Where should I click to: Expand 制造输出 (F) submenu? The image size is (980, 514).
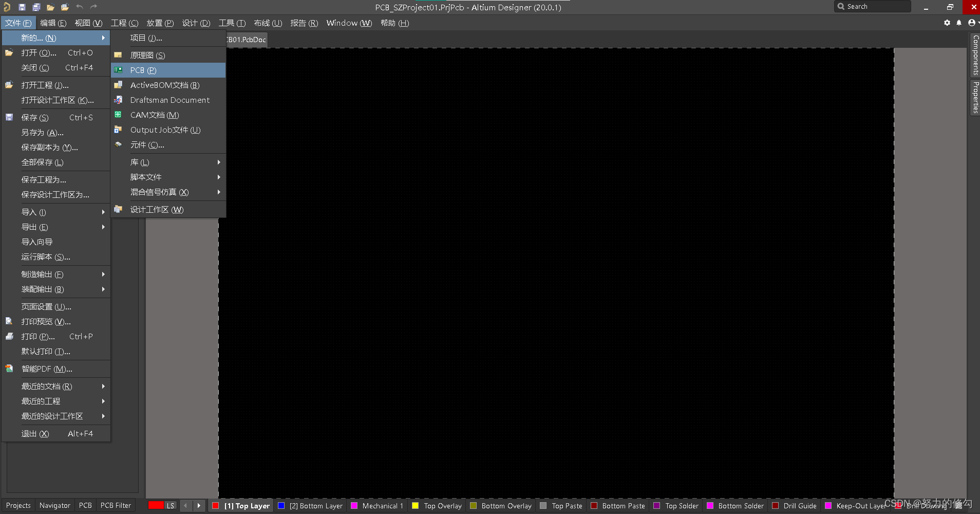pos(56,274)
